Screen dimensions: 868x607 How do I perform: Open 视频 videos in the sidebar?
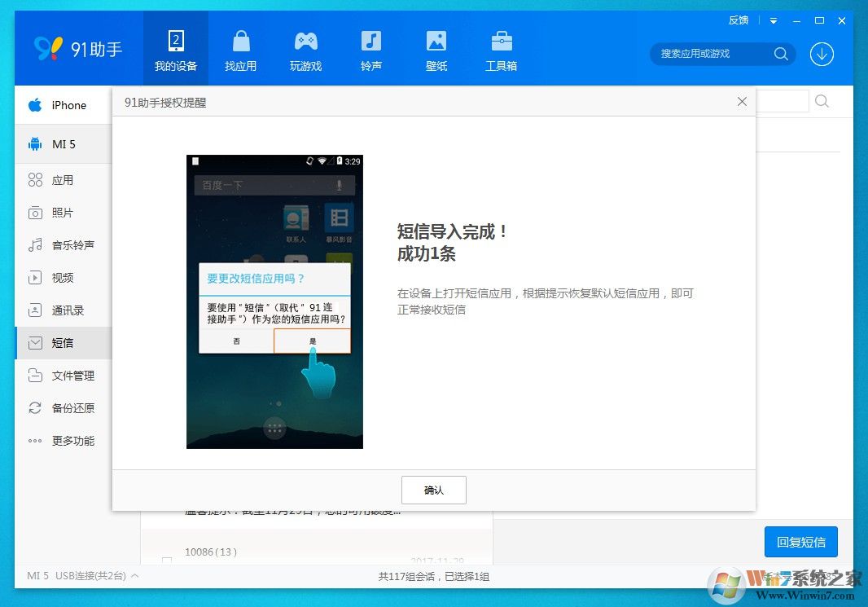tap(65, 278)
